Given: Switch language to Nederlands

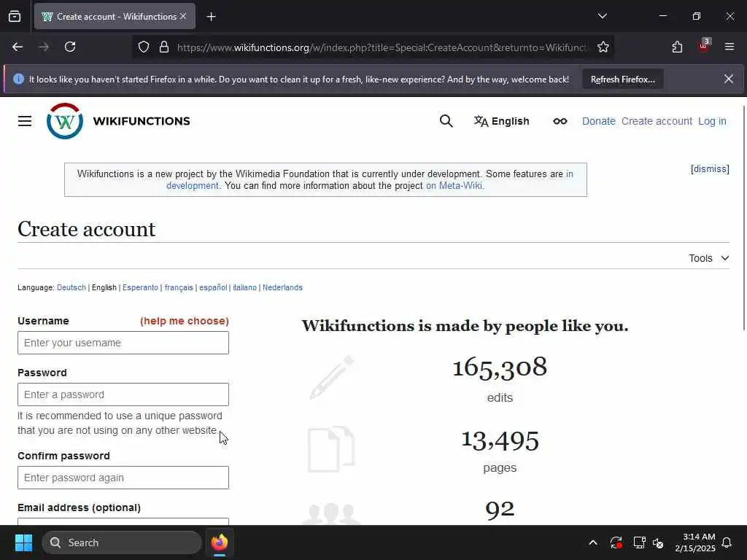Looking at the screenshot, I should pyautogui.click(x=282, y=287).
